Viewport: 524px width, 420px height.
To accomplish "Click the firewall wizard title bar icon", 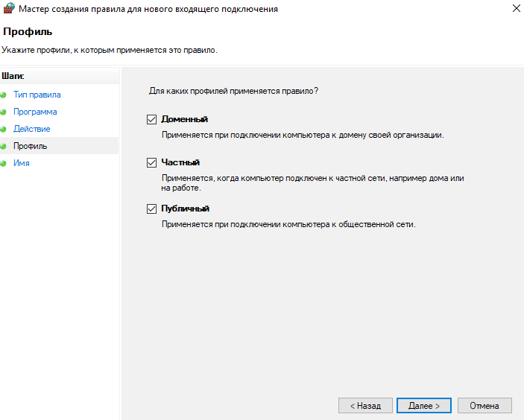I will click(x=9, y=8).
